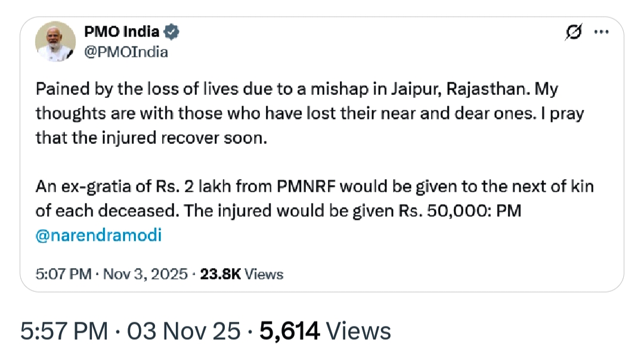The height and width of the screenshot is (363, 644).
Task: Open the PMO India profile picture
Action: point(55,41)
